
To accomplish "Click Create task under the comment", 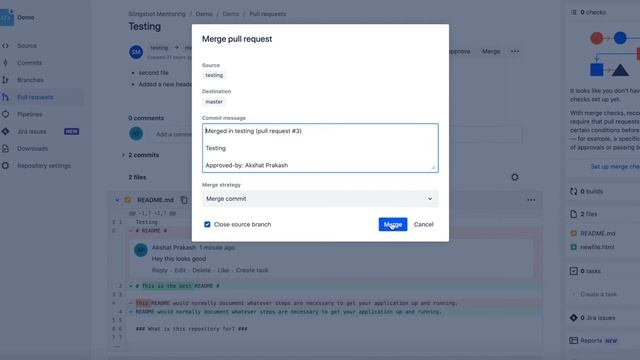I will (x=252, y=270).
